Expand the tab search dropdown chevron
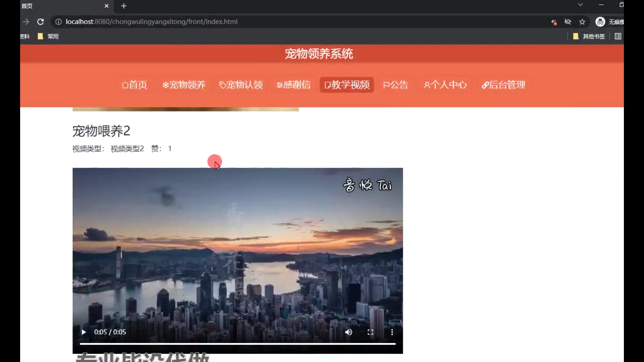 pos(580,5)
